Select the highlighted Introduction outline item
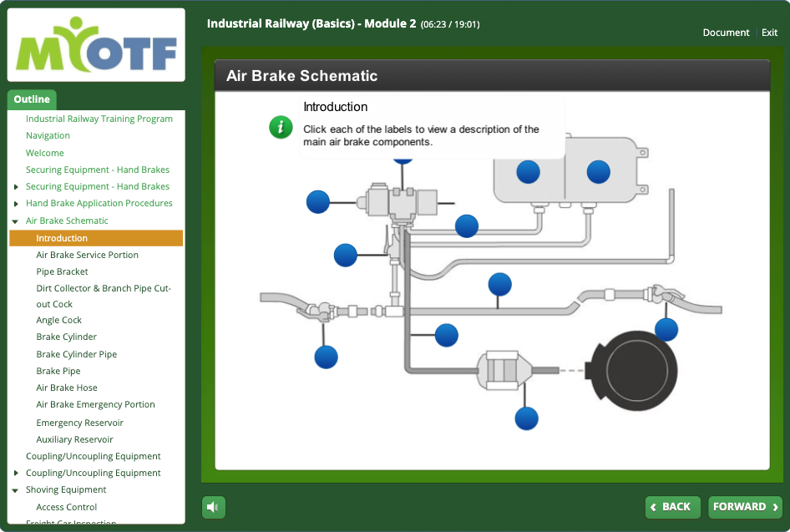Viewport: 790px width, 532px height. 96,238
